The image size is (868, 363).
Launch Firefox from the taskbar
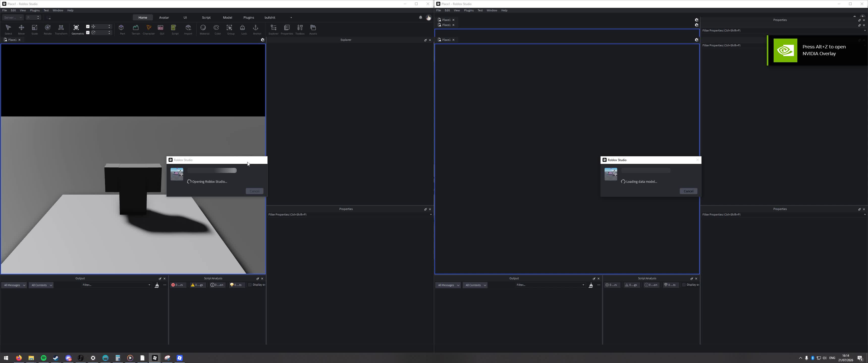(x=19, y=358)
